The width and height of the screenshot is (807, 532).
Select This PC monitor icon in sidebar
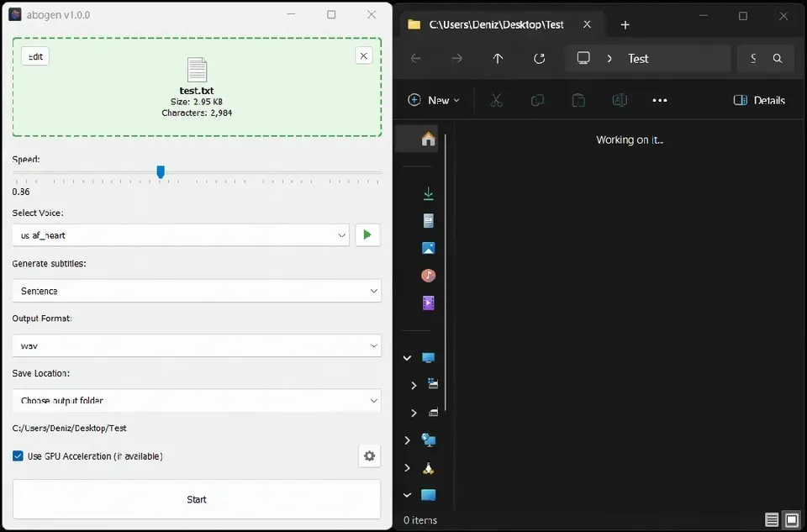[428, 357]
